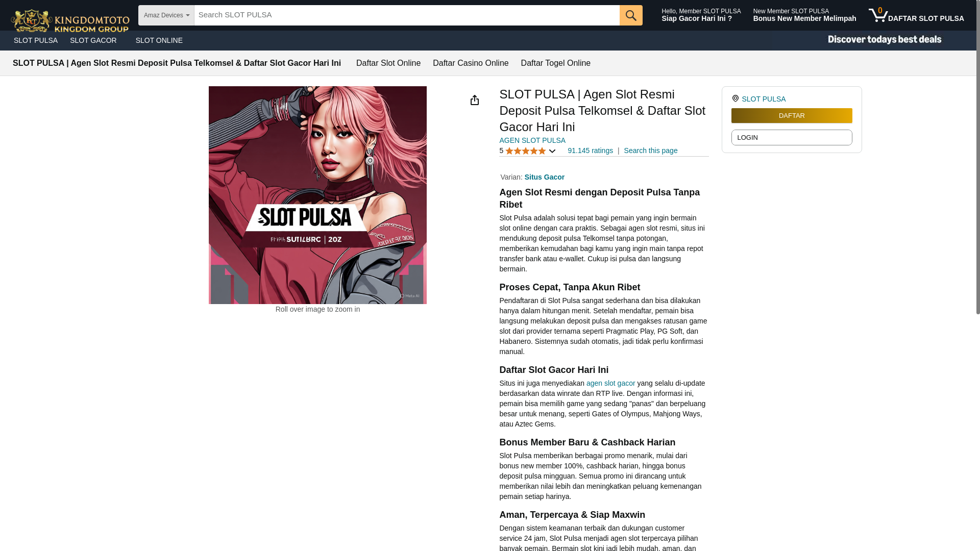Select the Daftar Slot Online tab

click(x=388, y=63)
